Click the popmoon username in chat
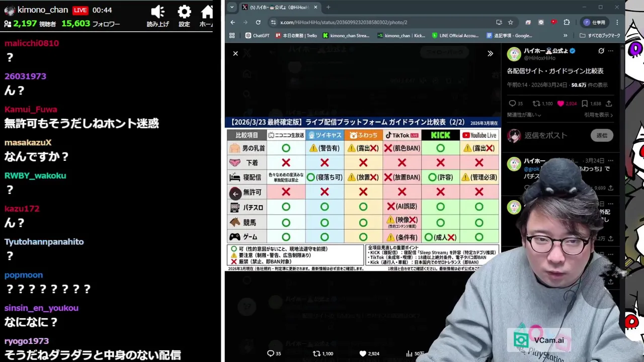 pos(24,275)
